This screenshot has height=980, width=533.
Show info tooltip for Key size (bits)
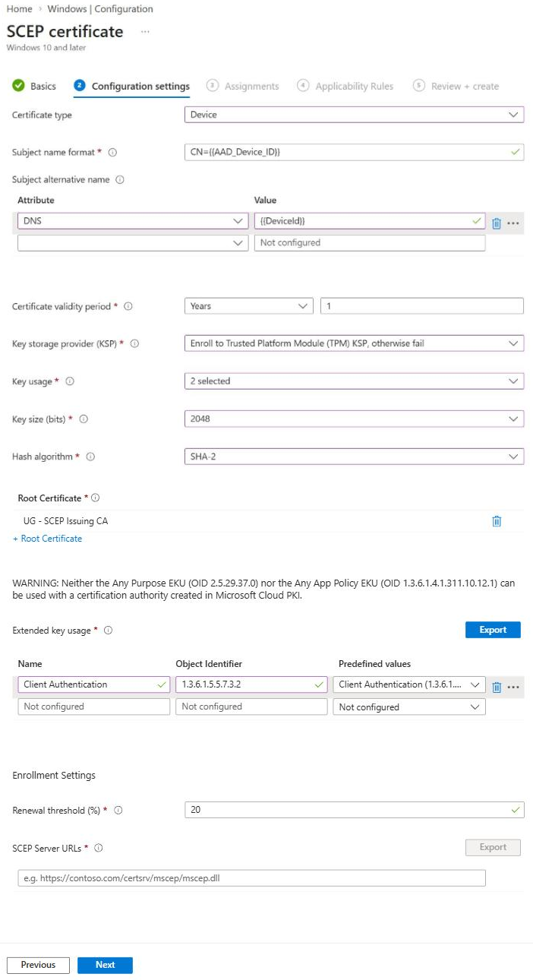coord(84,419)
